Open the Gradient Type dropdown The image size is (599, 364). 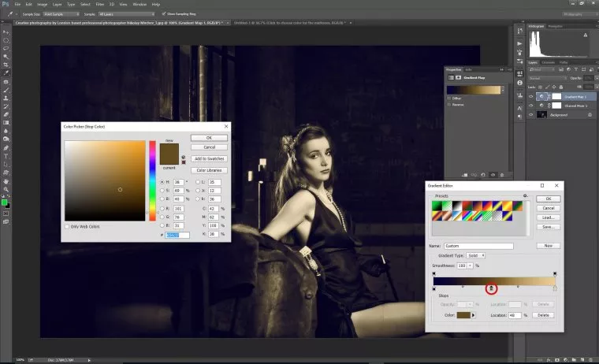[x=476, y=255]
